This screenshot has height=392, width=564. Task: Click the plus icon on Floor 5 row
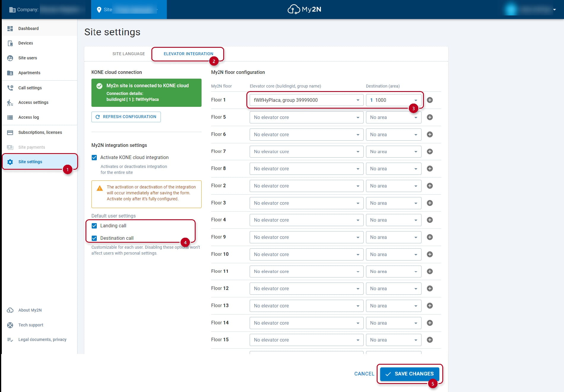[430, 117]
